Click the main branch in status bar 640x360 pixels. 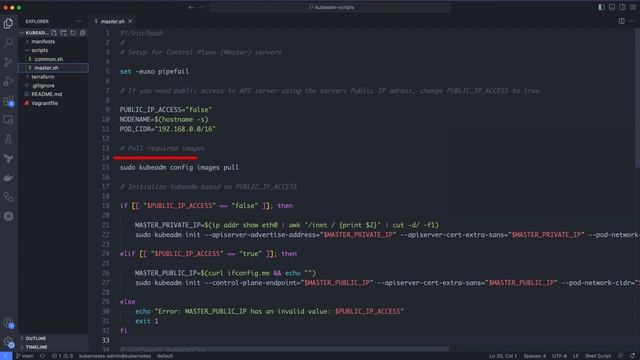[24, 356]
